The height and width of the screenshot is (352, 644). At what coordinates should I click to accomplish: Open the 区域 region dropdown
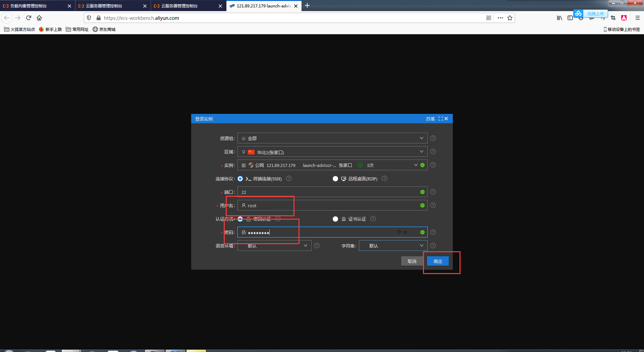pos(332,152)
